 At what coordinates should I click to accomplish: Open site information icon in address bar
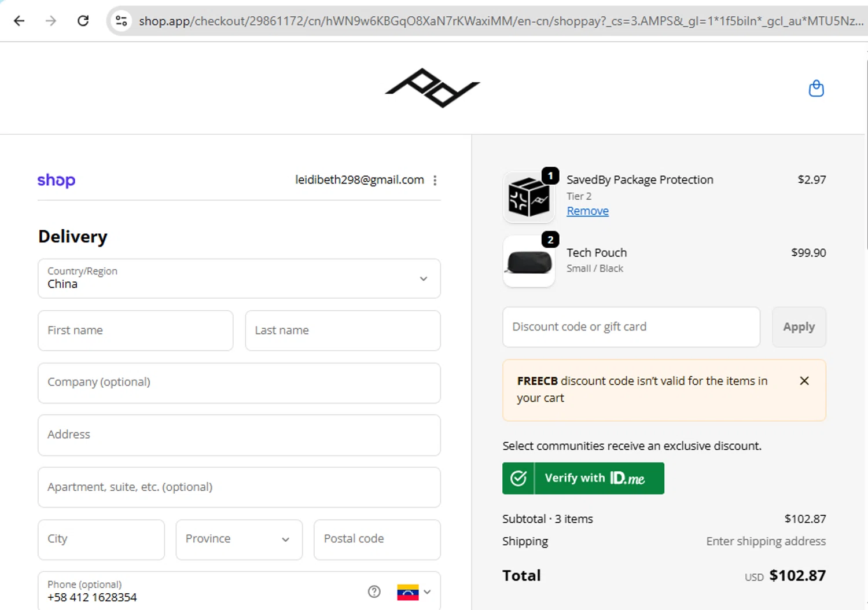pos(121,21)
